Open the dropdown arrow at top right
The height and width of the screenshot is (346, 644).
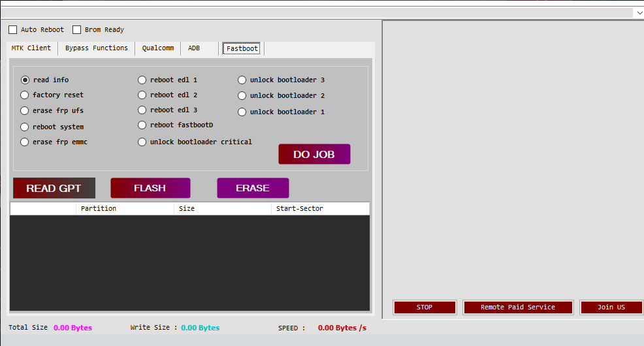pyautogui.click(x=637, y=13)
